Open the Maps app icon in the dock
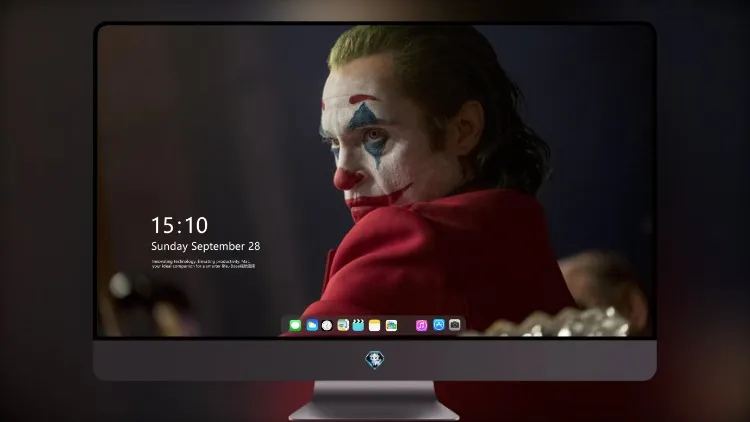Screen dimensions: 750x422 [x=391, y=325]
